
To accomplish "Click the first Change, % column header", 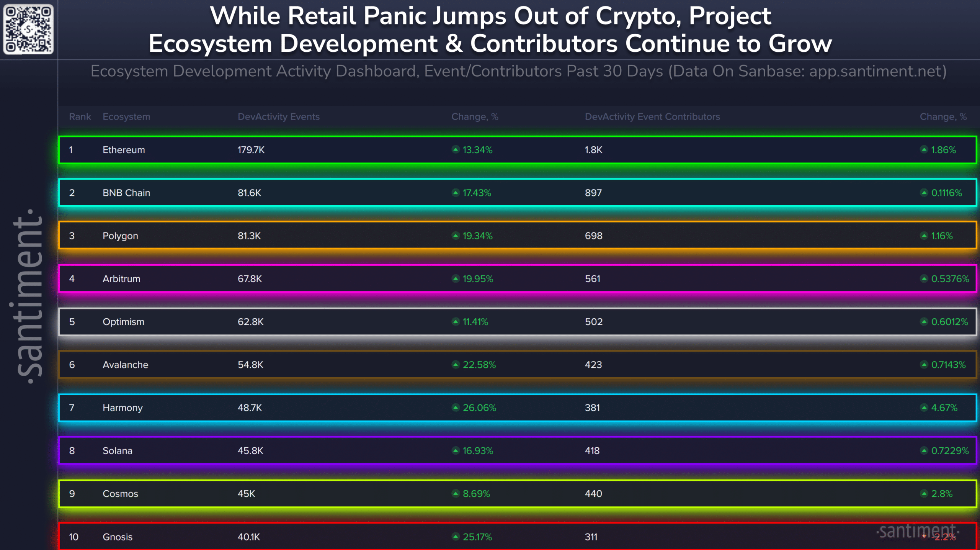I will tap(475, 116).
